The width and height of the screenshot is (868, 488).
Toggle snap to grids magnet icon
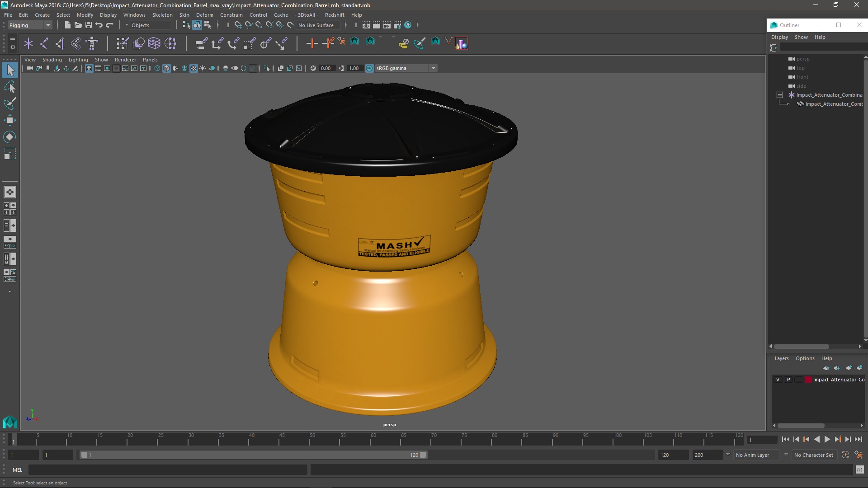point(238,25)
